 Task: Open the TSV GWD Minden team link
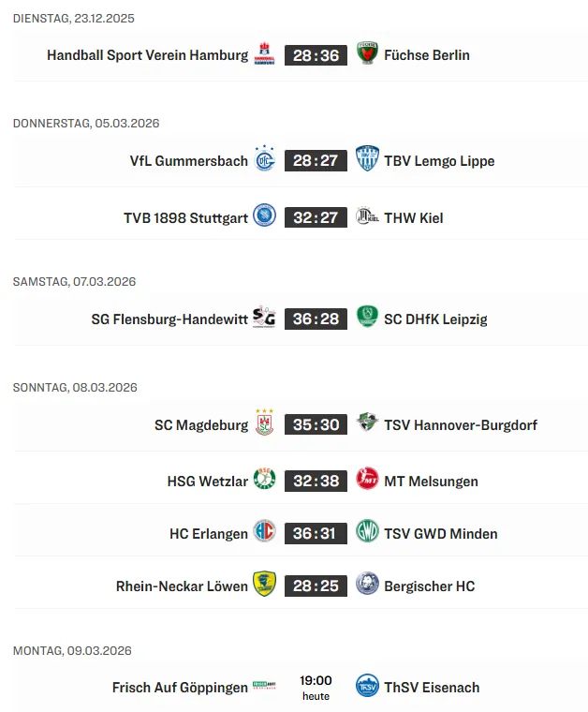pos(440,533)
